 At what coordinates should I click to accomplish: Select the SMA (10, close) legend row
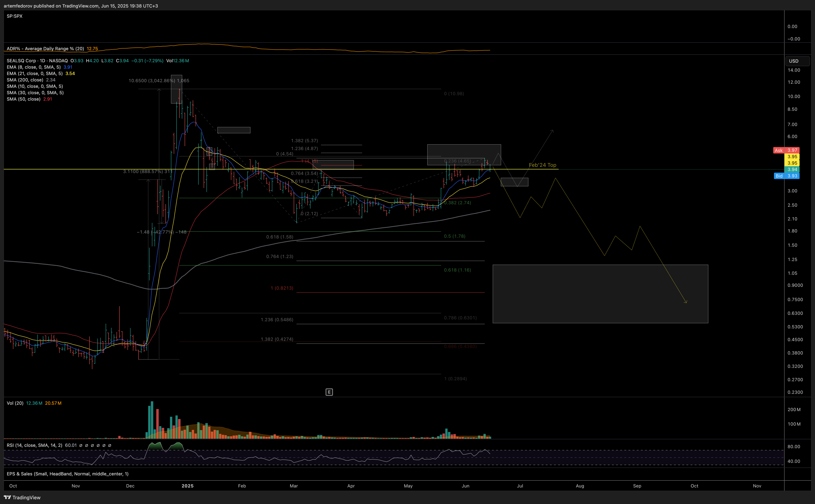35,86
